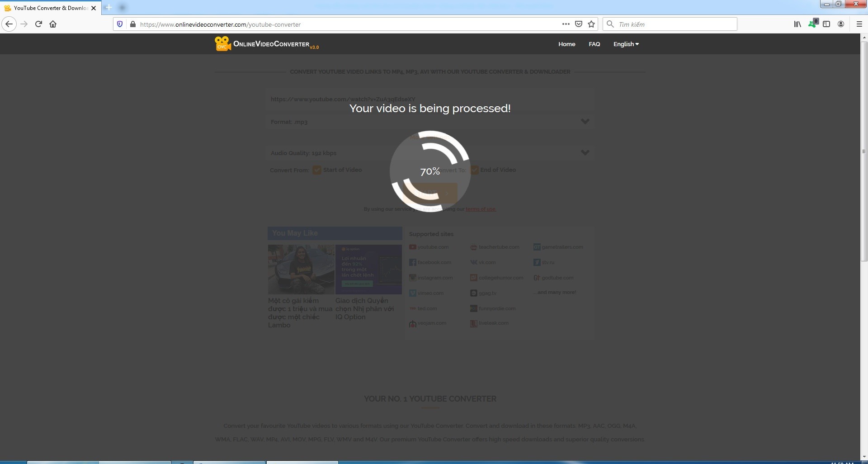Viewport: 868px width, 464px height.
Task: Click the vimeo.com supported site icon
Action: [x=412, y=293]
